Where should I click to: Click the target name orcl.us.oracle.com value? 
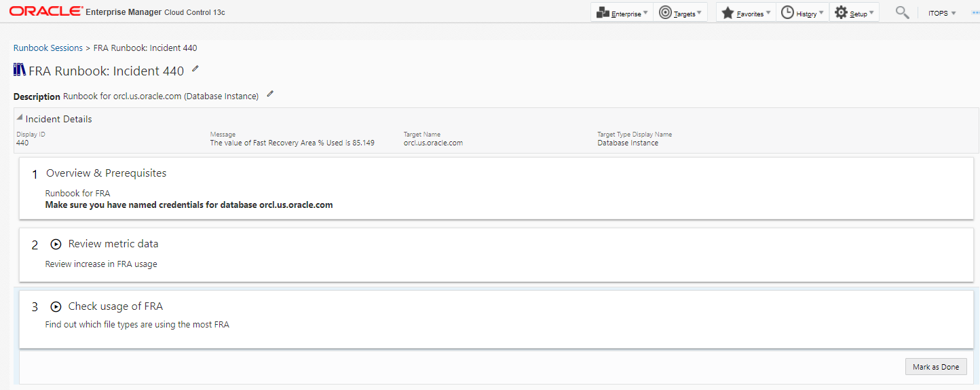coord(433,143)
